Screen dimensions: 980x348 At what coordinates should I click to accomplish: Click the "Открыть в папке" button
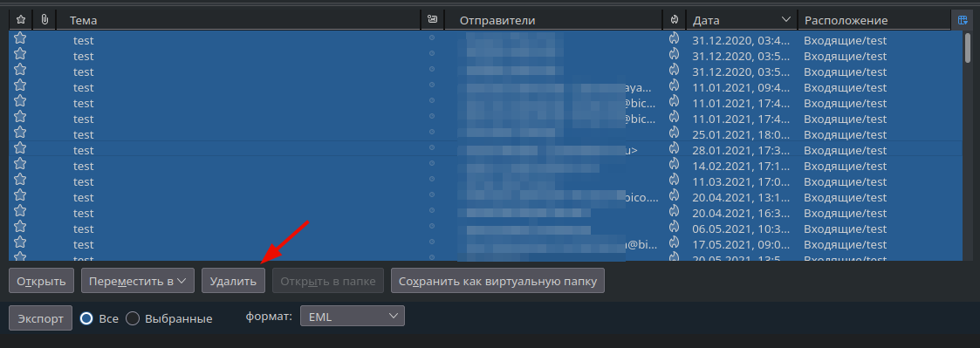coord(328,281)
